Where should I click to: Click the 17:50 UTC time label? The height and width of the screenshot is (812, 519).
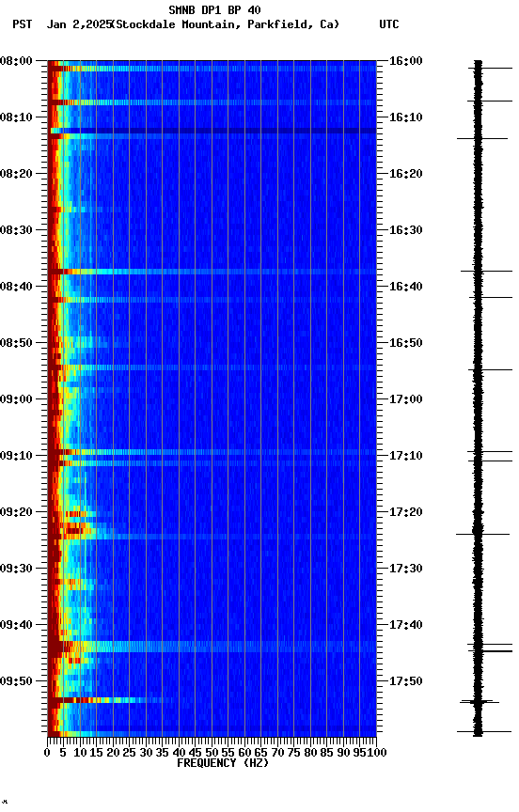[405, 681]
